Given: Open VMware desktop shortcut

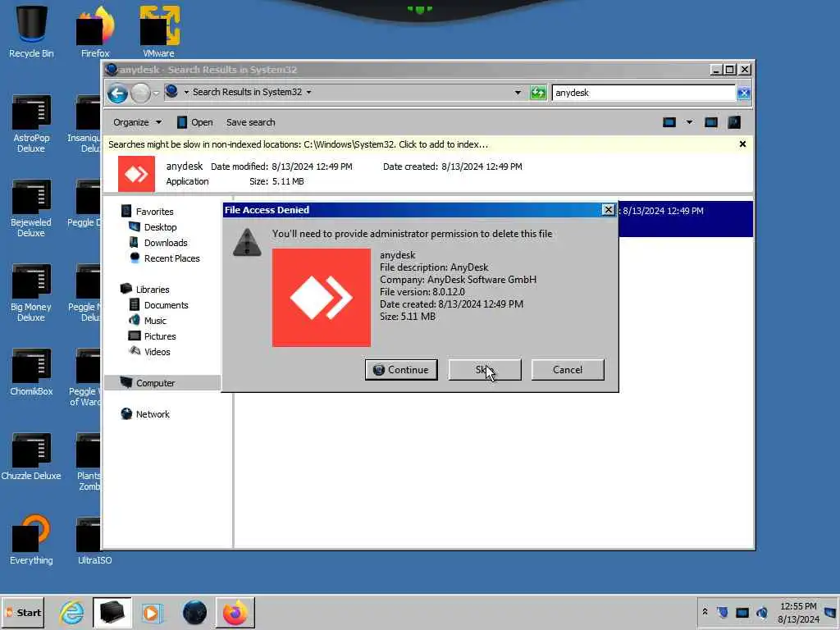Looking at the screenshot, I should pyautogui.click(x=158, y=32).
